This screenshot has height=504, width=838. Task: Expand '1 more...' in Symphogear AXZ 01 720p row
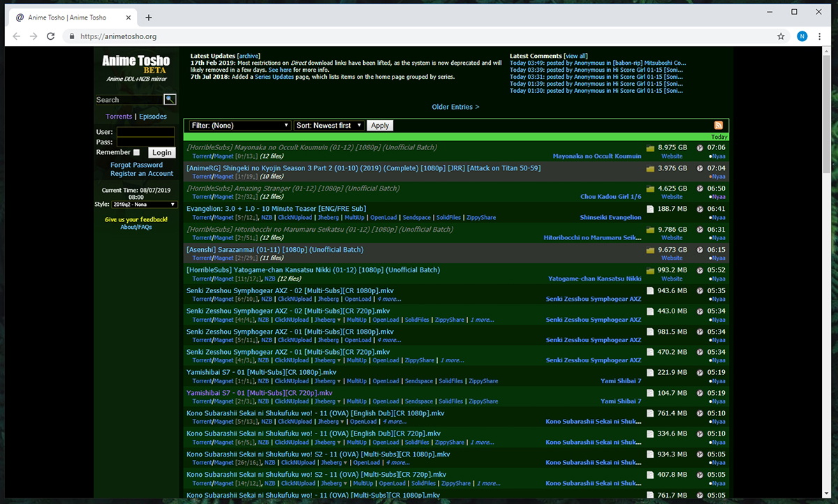point(452,361)
